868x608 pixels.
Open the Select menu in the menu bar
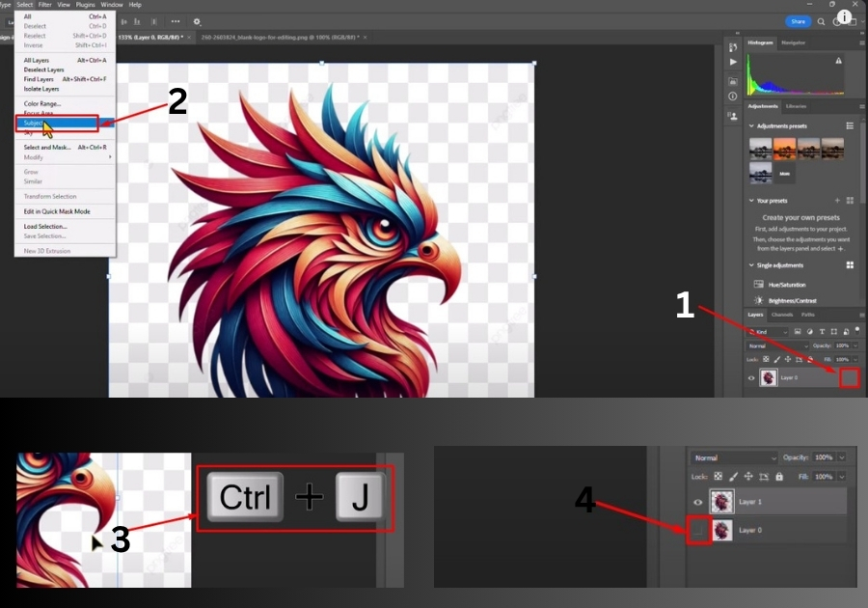[24, 5]
